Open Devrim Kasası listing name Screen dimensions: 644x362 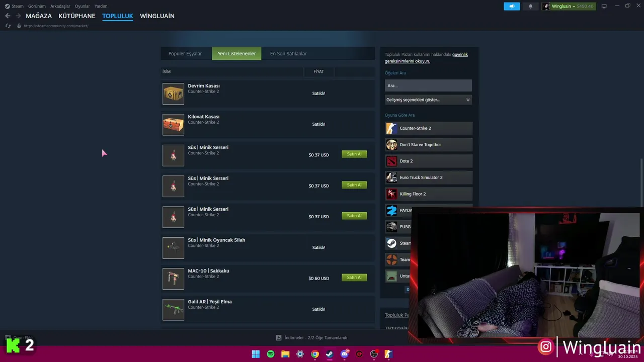[204, 86]
